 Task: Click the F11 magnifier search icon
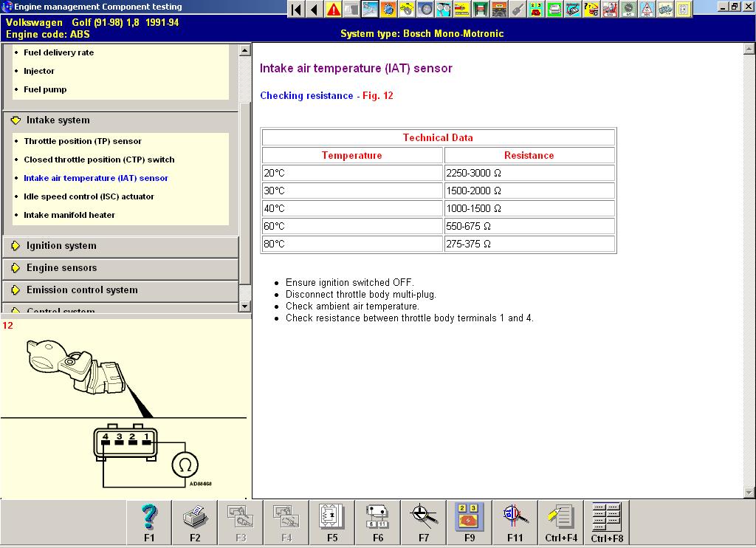[515, 522]
